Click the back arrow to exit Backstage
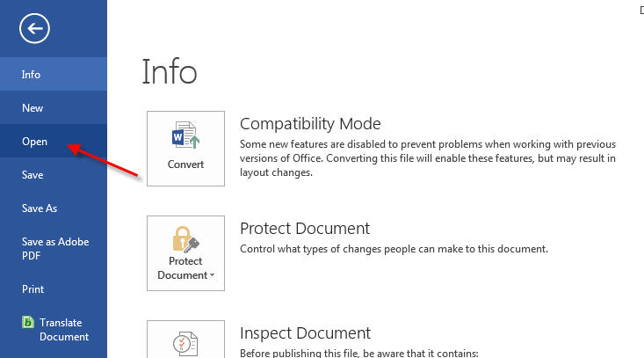 click(33, 29)
